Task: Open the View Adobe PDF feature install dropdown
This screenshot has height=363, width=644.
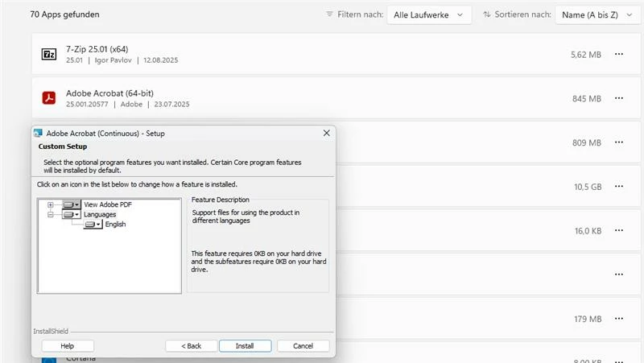Action: [x=72, y=204]
